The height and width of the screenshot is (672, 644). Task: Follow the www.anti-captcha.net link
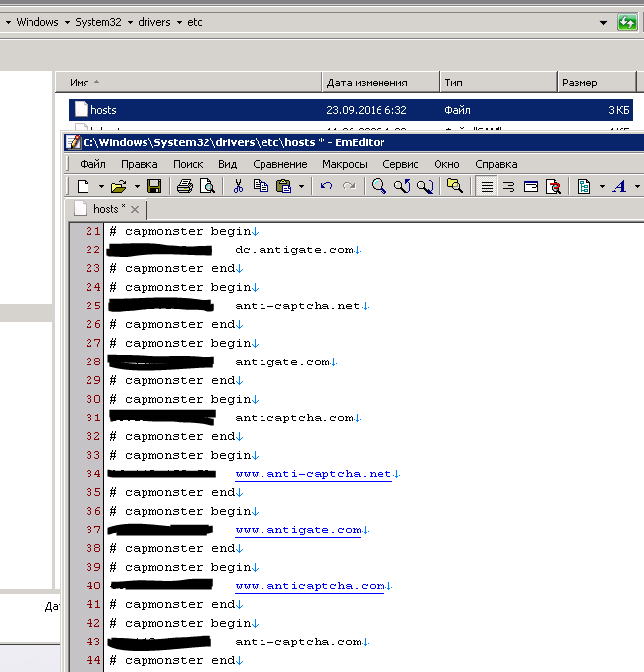click(x=314, y=474)
